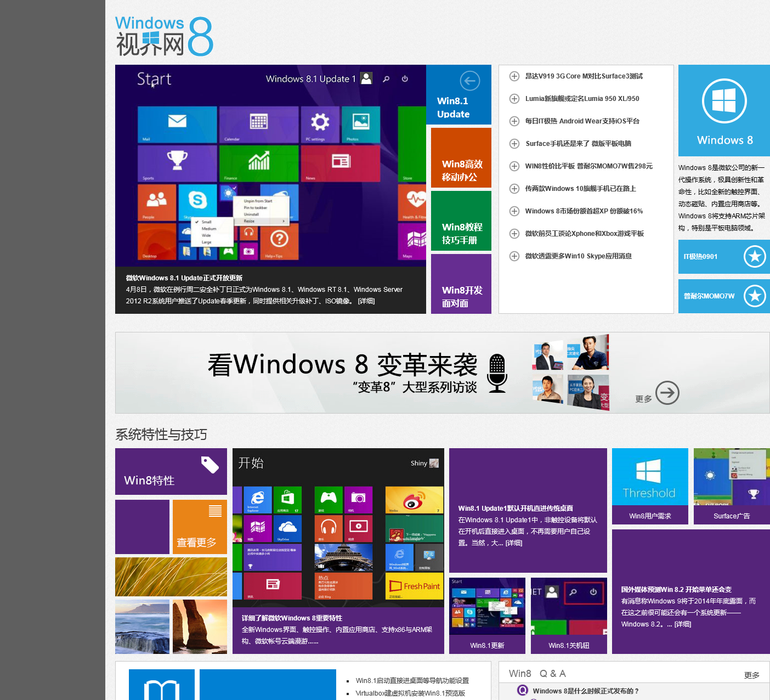Click the back arrow circle on Win8.1 Update tile

(469, 81)
